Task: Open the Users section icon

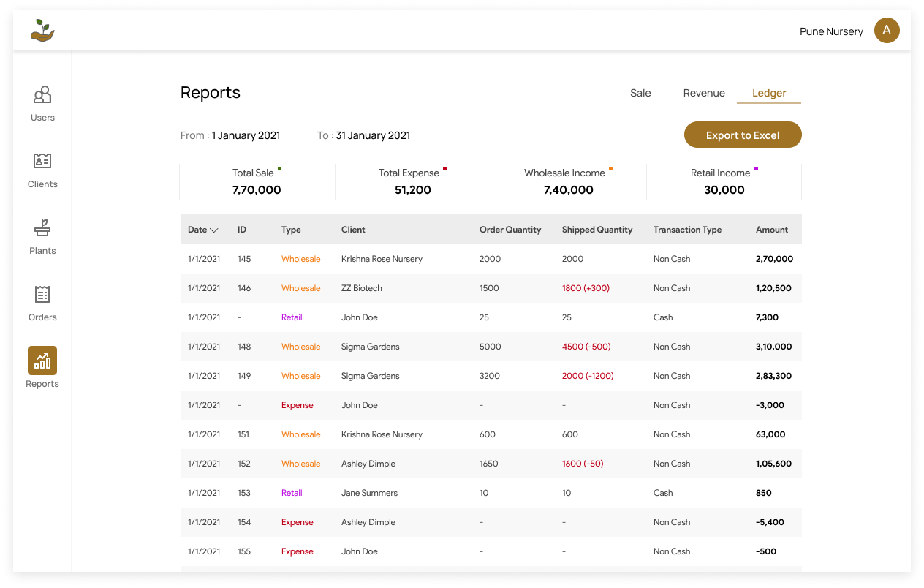Action: 42,94
